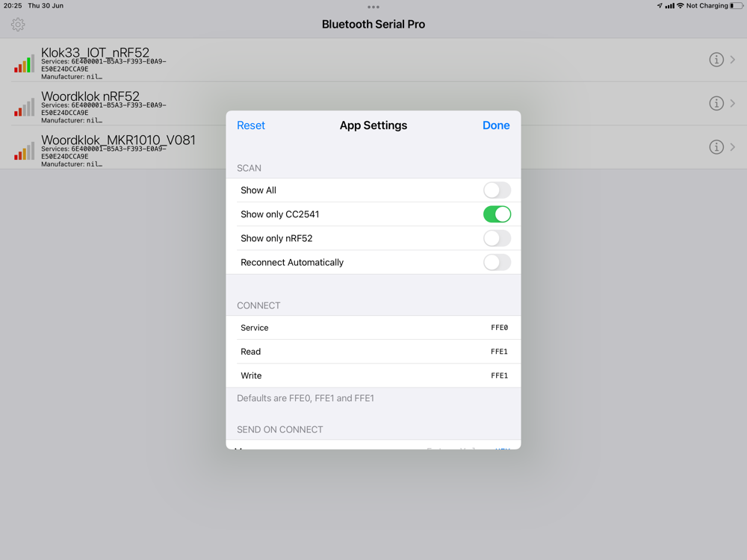Disable the Show only CC2541 switch
The height and width of the screenshot is (560, 747).
pyautogui.click(x=497, y=214)
